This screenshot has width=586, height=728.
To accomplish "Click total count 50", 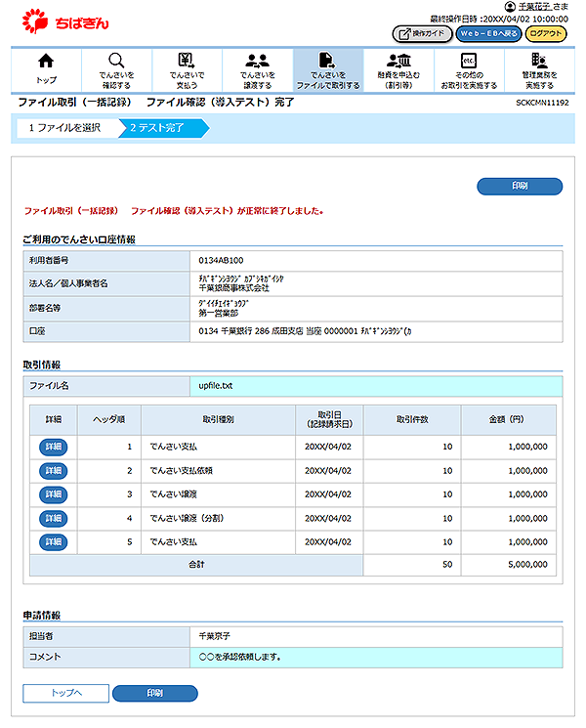I will point(447,565).
